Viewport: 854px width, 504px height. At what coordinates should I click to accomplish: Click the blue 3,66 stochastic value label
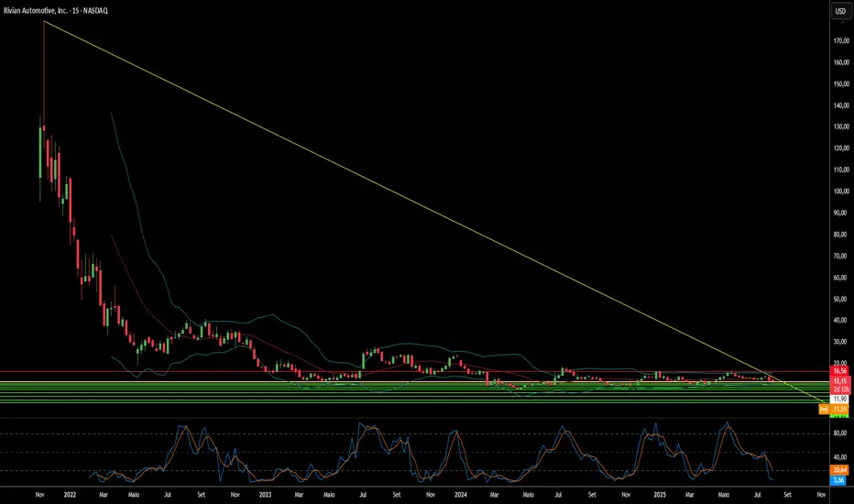[838, 480]
